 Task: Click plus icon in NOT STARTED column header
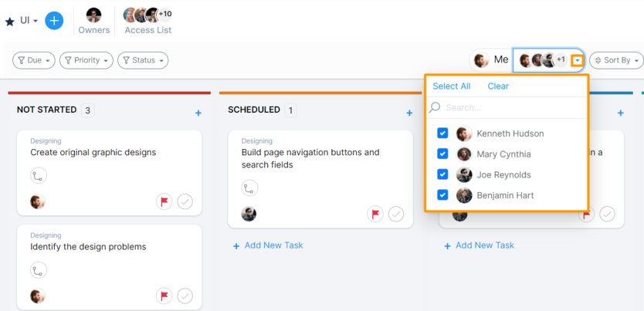click(x=198, y=113)
